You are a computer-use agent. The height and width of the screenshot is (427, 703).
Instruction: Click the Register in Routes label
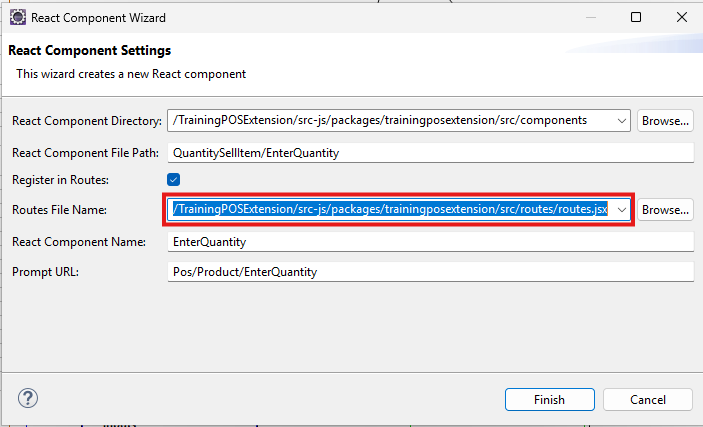tap(60, 180)
